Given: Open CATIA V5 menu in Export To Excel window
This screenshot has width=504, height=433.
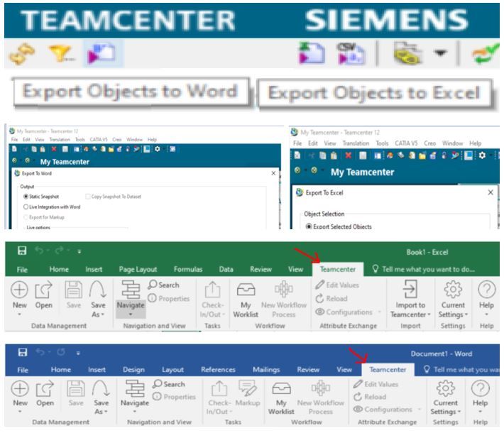Looking at the screenshot, I should (406, 143).
